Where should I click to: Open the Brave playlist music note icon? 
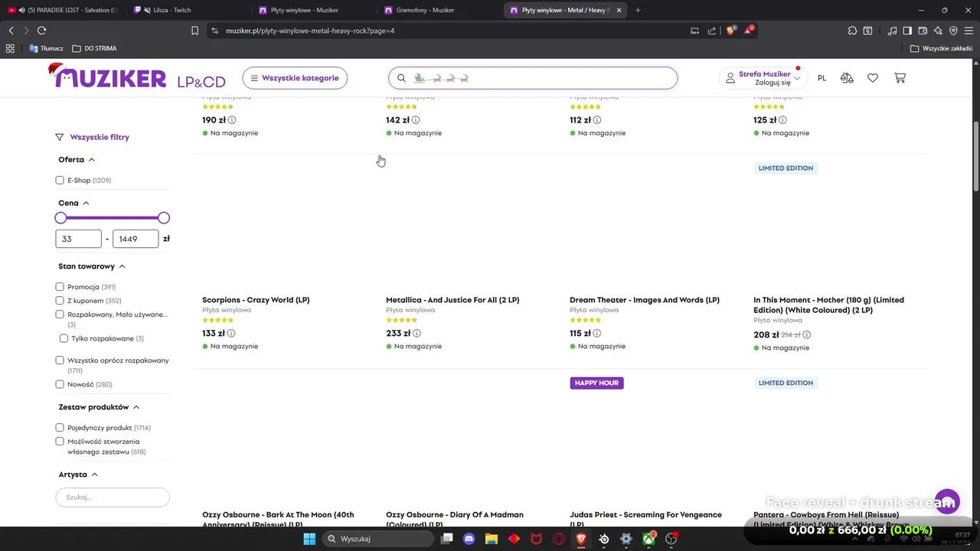(x=892, y=31)
